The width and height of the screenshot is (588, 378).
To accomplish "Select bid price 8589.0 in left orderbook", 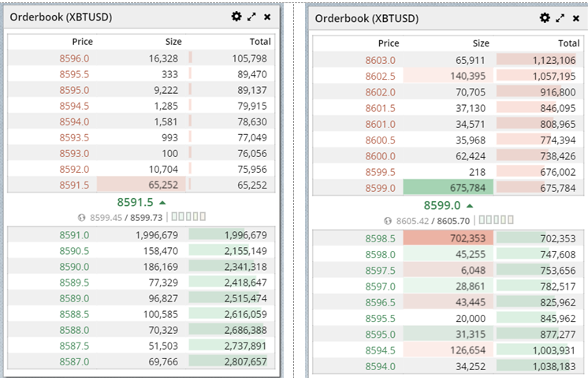I will click(x=74, y=298).
